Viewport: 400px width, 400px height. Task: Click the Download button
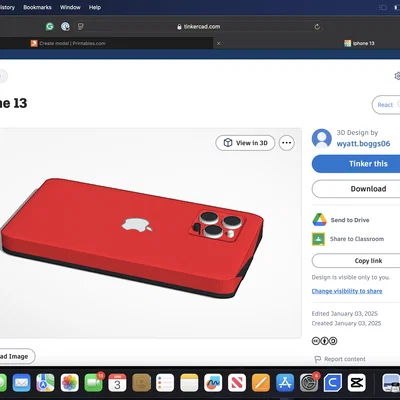[x=356, y=189]
